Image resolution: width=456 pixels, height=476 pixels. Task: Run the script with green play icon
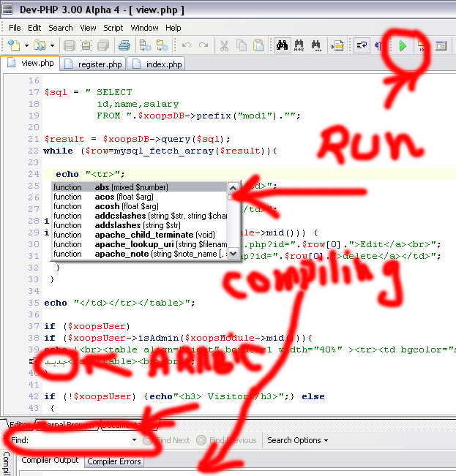403,46
